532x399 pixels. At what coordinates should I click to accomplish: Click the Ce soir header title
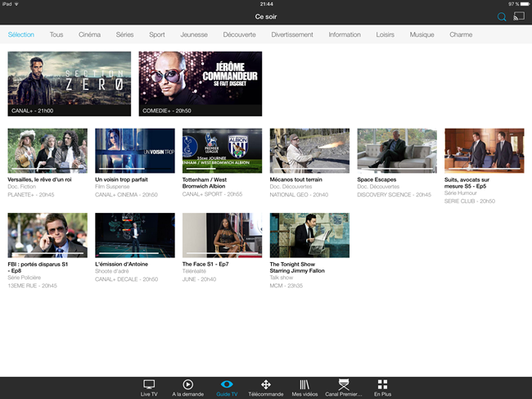tap(266, 16)
